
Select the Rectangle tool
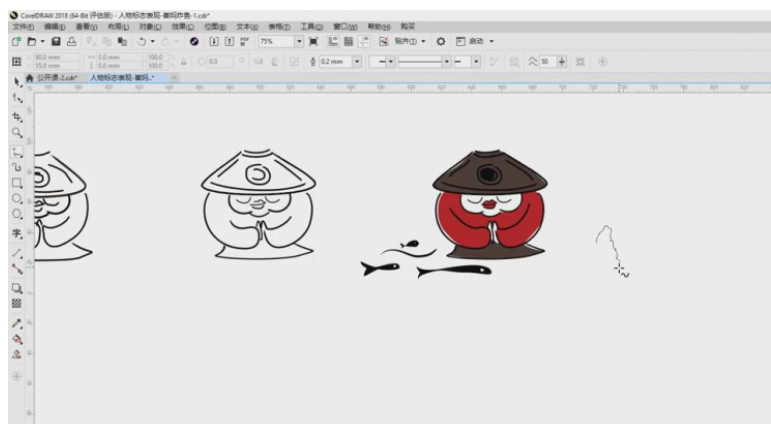(x=17, y=183)
